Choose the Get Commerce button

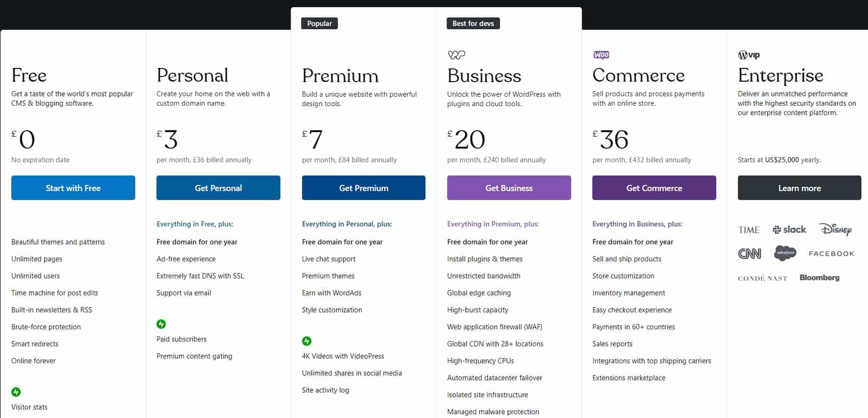(x=654, y=188)
